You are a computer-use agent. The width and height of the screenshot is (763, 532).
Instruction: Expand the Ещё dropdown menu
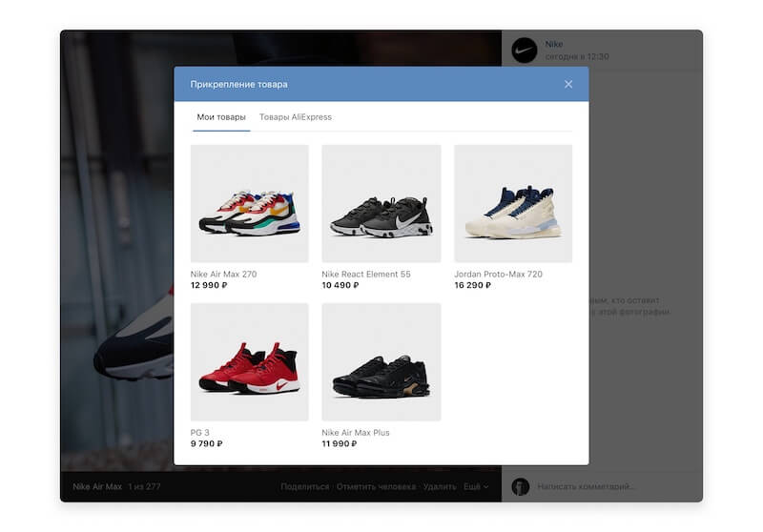(475, 487)
